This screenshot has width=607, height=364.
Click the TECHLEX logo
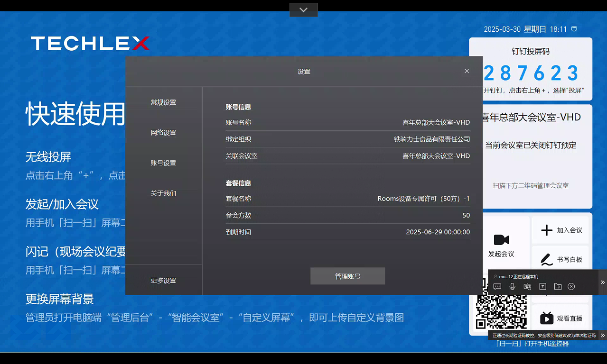pyautogui.click(x=90, y=43)
